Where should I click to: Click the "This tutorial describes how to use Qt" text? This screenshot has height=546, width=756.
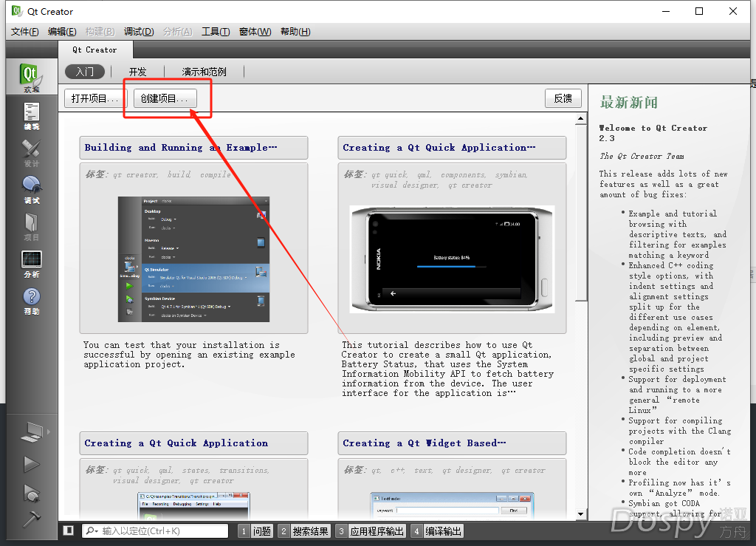point(447,369)
